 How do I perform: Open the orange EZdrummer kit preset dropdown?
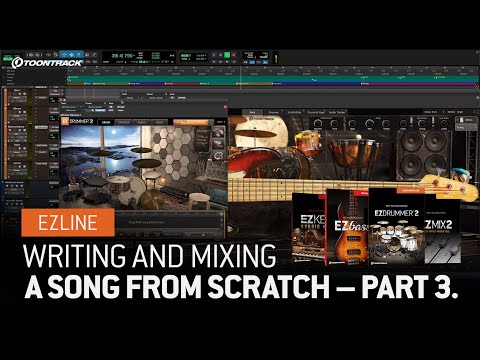pos(191,122)
